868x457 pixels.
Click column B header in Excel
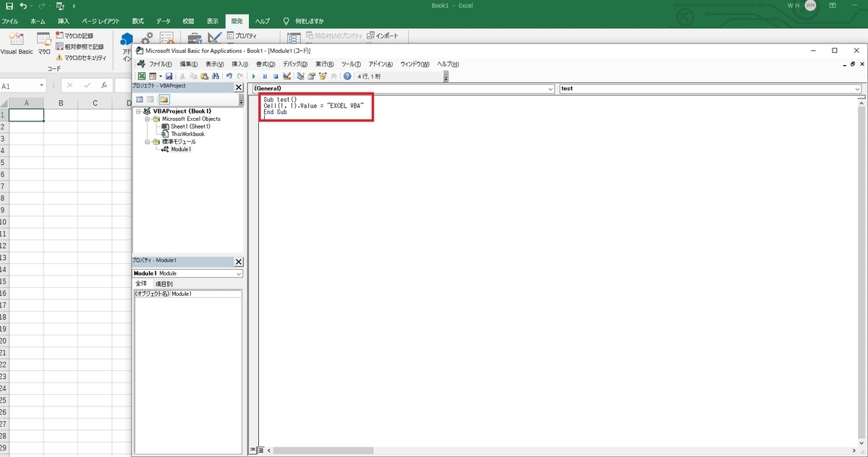[x=61, y=103]
